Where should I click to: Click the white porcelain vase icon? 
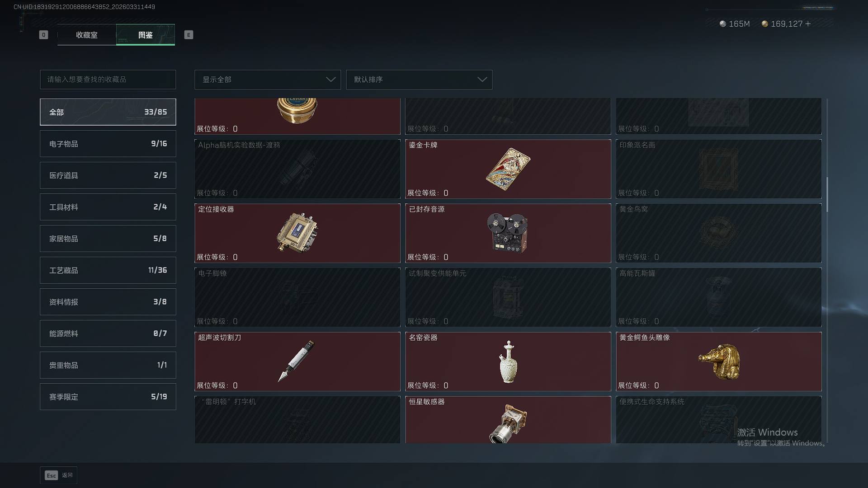click(509, 361)
